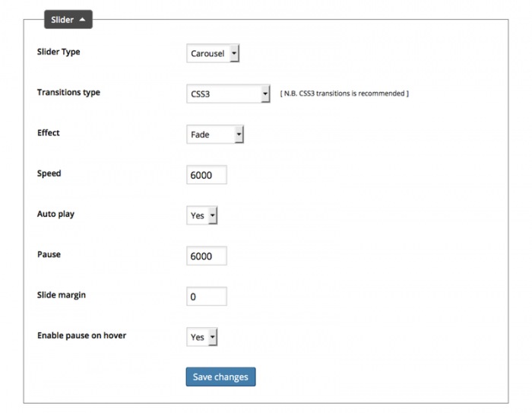Collapse the Slider section header
The height and width of the screenshot is (413, 532).
(x=68, y=20)
